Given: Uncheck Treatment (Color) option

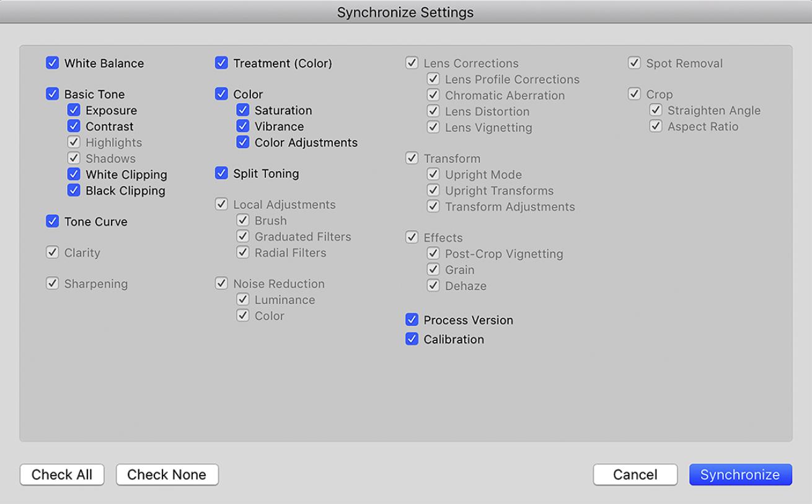Looking at the screenshot, I should point(221,63).
